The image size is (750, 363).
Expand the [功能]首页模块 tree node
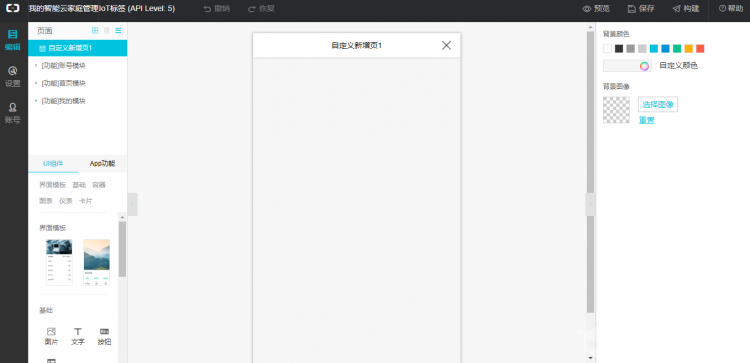(x=36, y=83)
